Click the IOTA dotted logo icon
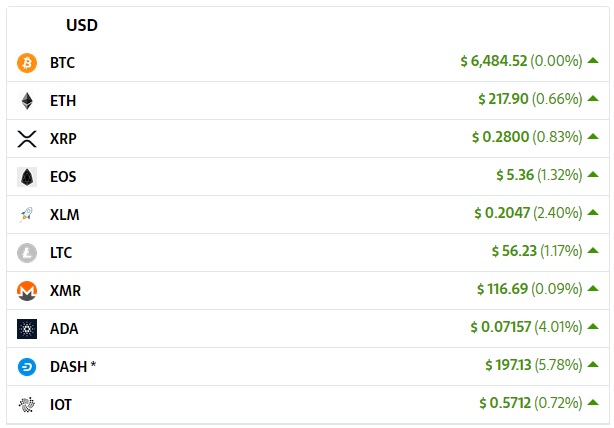 [x=27, y=405]
